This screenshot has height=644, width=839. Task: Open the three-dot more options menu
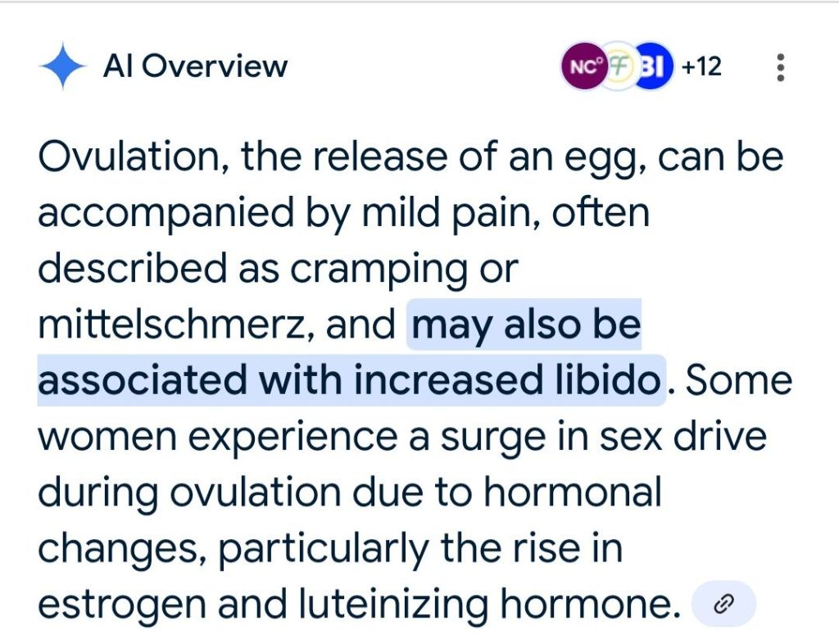tap(780, 67)
